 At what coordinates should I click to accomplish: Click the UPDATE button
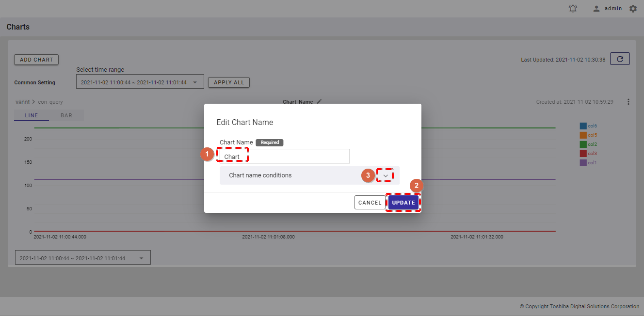pyautogui.click(x=403, y=203)
